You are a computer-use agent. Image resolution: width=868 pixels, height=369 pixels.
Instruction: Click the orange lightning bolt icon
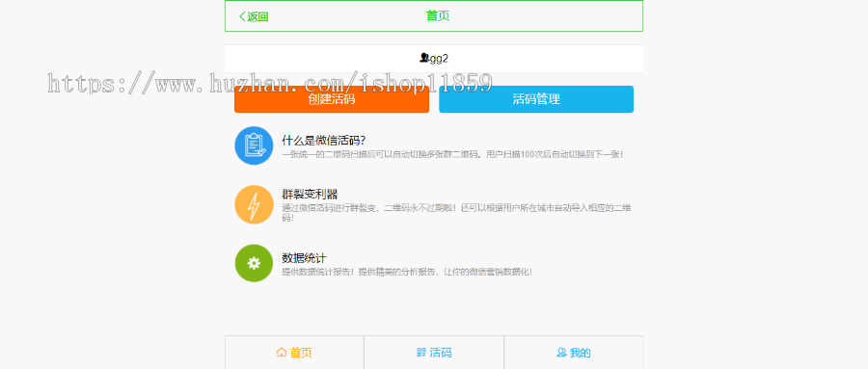pos(254,204)
